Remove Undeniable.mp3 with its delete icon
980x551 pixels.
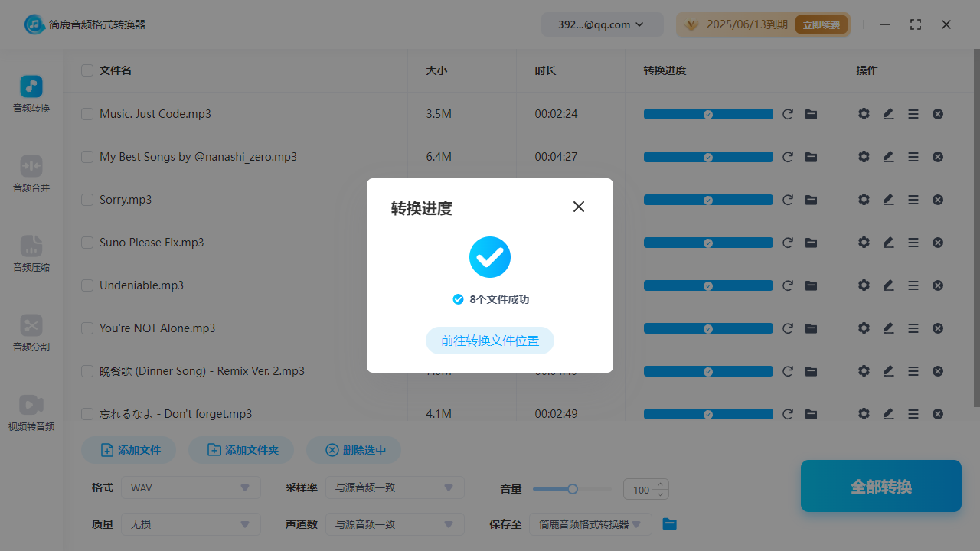pos(937,285)
